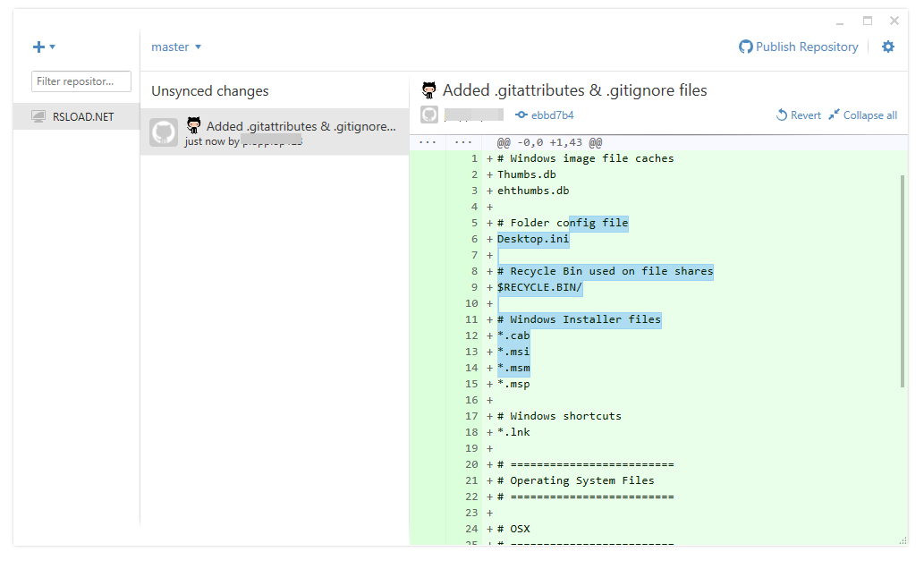This screenshot has height=569, width=924.
Task: Click the Filter repositories input field
Action: coord(81,81)
